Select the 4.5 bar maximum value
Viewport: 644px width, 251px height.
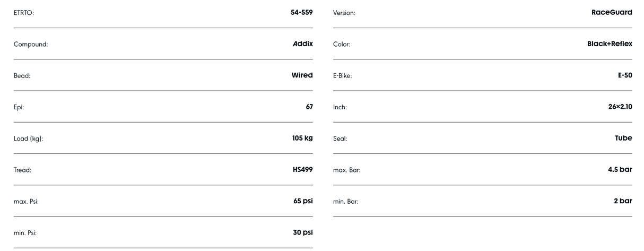(619, 170)
